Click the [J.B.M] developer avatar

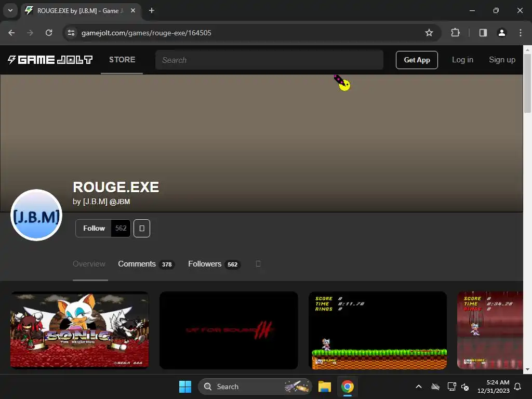pyautogui.click(x=36, y=215)
